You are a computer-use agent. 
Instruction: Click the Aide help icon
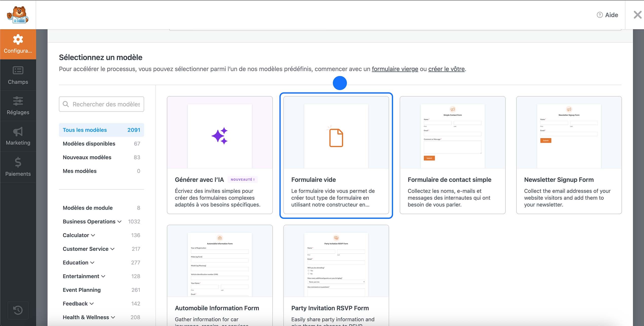[x=600, y=15]
